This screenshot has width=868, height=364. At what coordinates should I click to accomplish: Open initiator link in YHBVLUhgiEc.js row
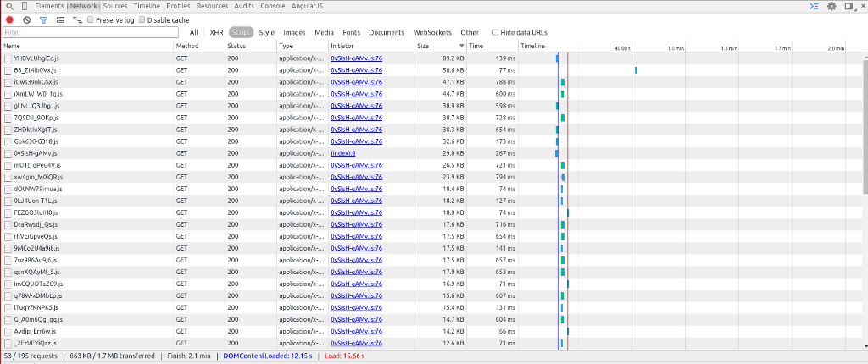click(x=357, y=58)
